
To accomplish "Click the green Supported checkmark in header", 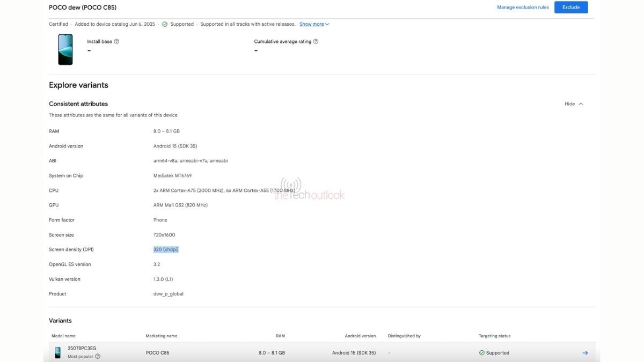I will click(x=165, y=24).
